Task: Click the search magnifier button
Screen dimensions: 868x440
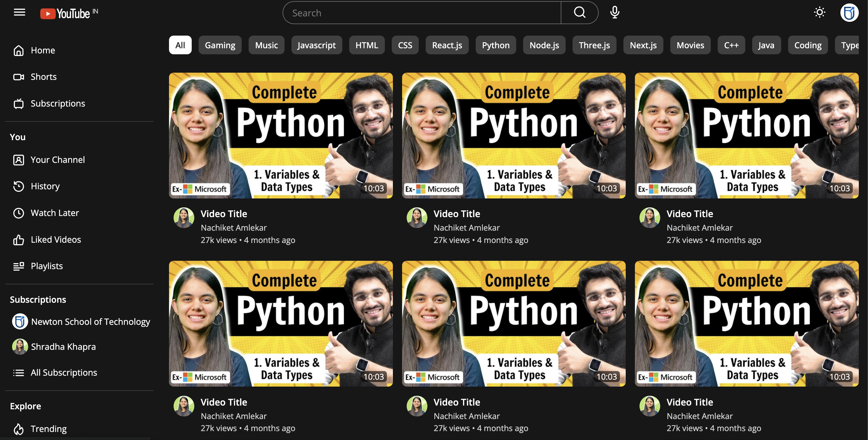Action: point(579,13)
